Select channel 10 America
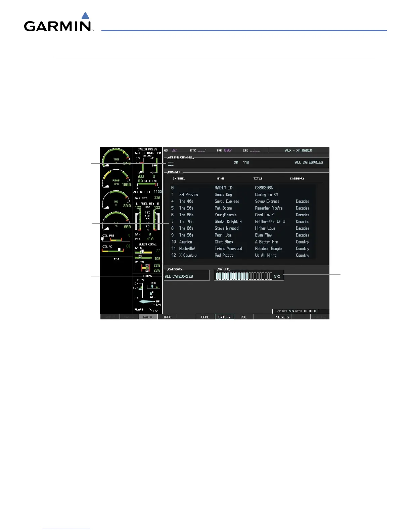 tap(243, 242)
